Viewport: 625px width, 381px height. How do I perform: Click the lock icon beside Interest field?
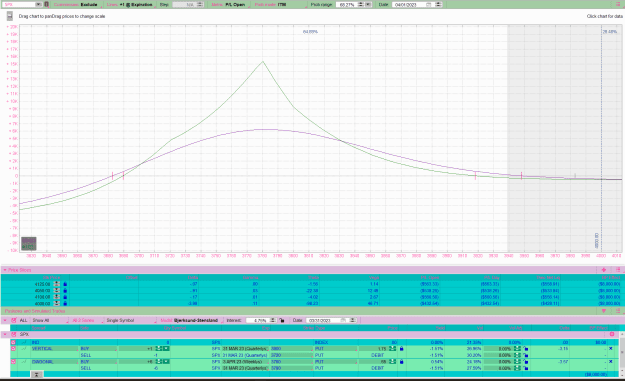click(282, 320)
